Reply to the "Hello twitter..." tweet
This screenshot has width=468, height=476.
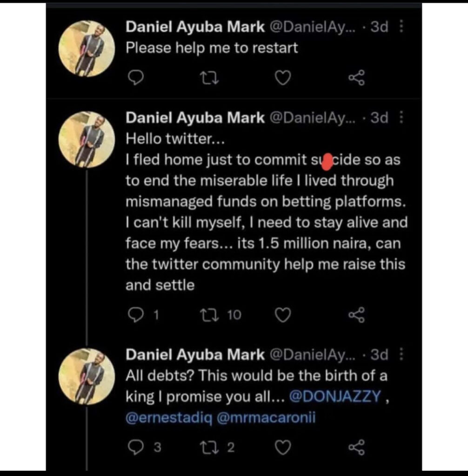135,316
